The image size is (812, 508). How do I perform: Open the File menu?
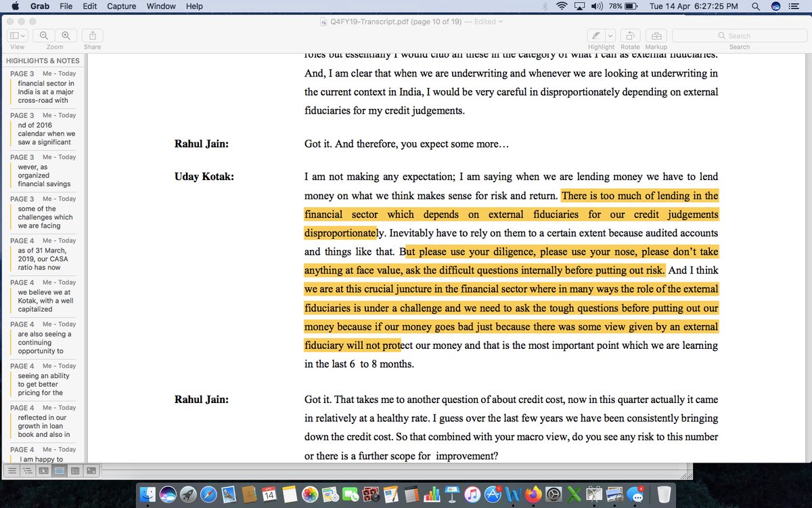(x=66, y=6)
